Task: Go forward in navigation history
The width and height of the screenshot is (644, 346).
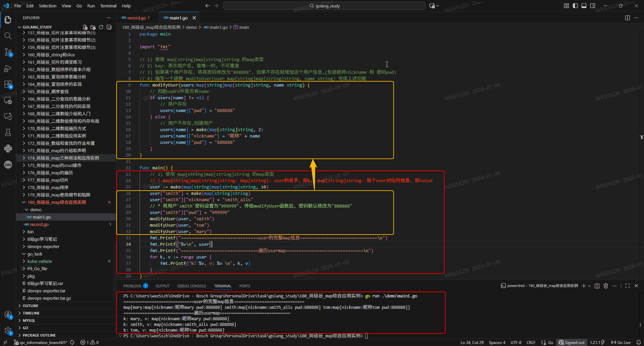Action: coord(216,6)
